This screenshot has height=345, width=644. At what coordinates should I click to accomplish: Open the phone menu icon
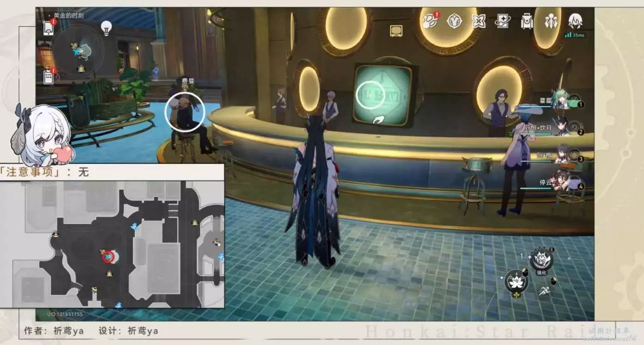coord(49,28)
